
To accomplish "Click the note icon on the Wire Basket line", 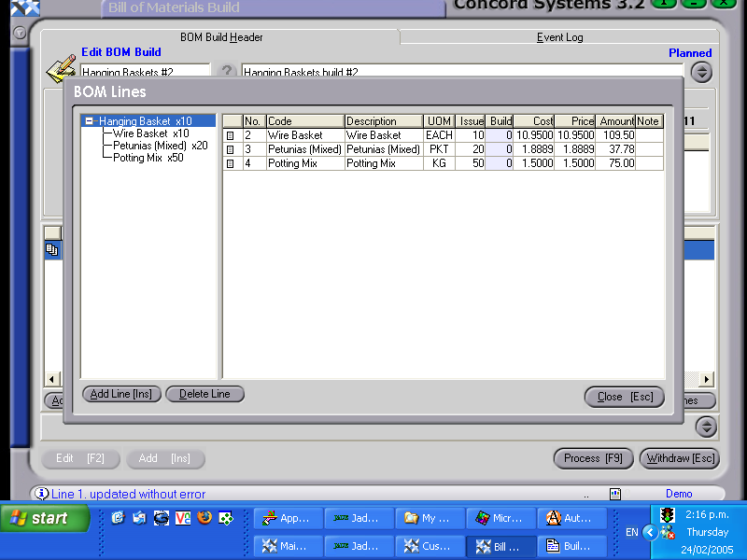I will (229, 135).
